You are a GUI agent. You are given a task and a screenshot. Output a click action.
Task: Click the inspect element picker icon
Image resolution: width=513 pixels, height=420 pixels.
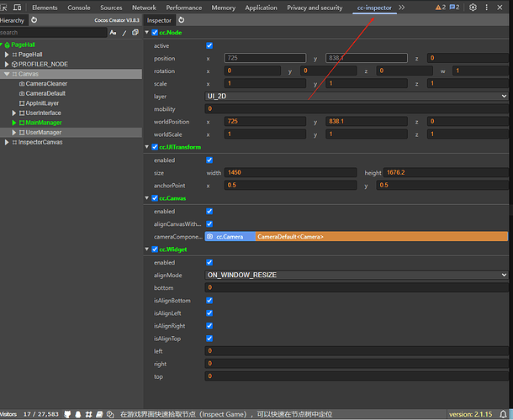pyautogui.click(x=3, y=8)
